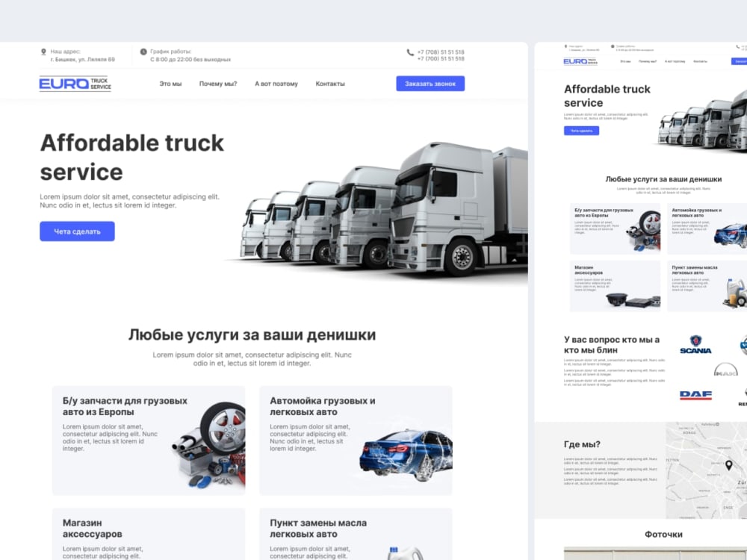Open the 'Магазин аксессуаров' card
This screenshot has height=560, width=747.
[149, 534]
